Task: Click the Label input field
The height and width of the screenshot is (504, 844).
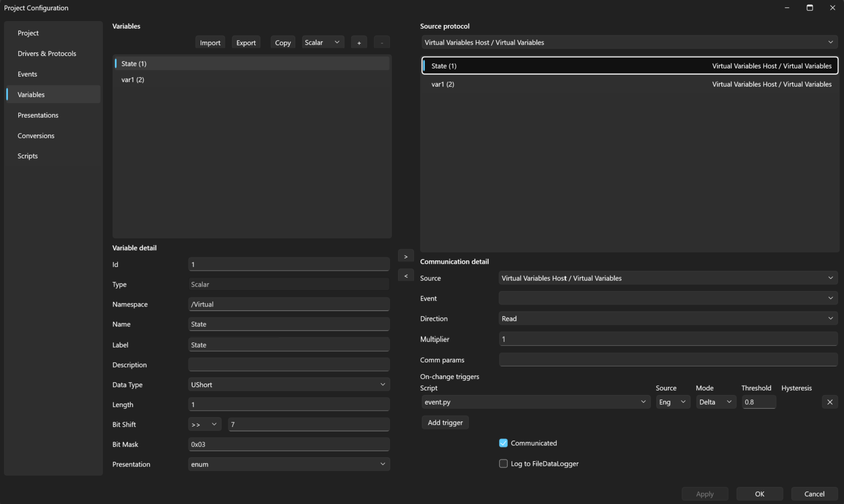Action: point(289,345)
